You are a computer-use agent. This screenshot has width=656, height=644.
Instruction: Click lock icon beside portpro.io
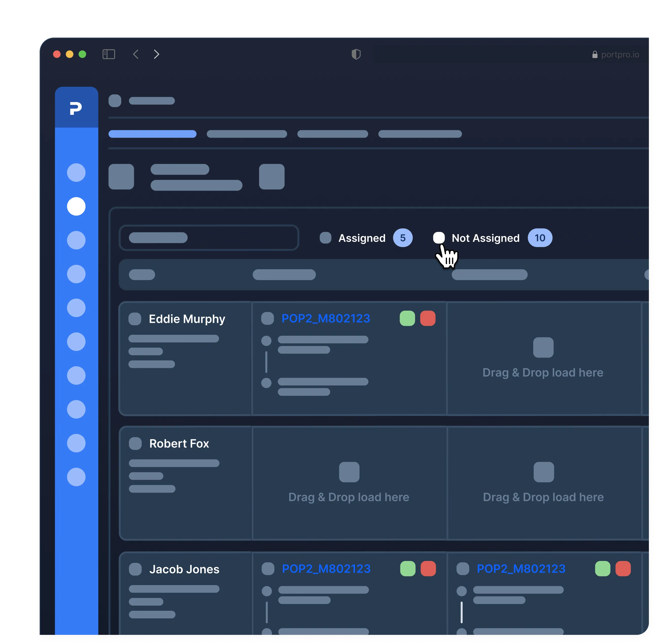coord(595,55)
